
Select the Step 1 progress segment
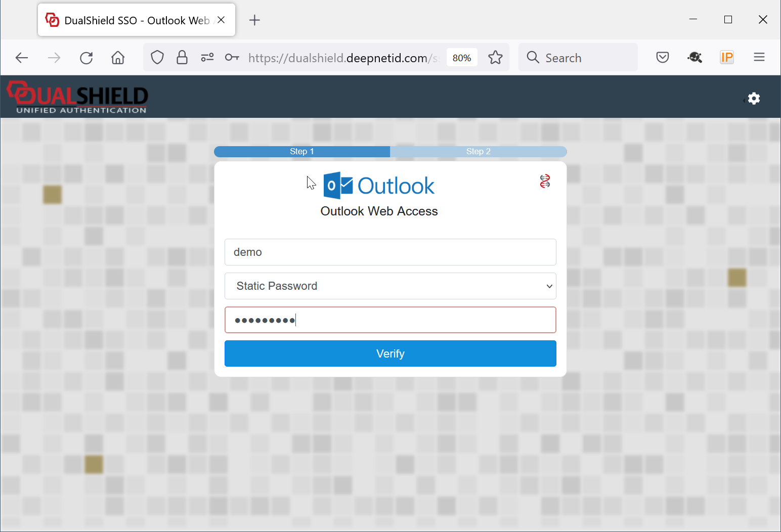click(x=302, y=152)
